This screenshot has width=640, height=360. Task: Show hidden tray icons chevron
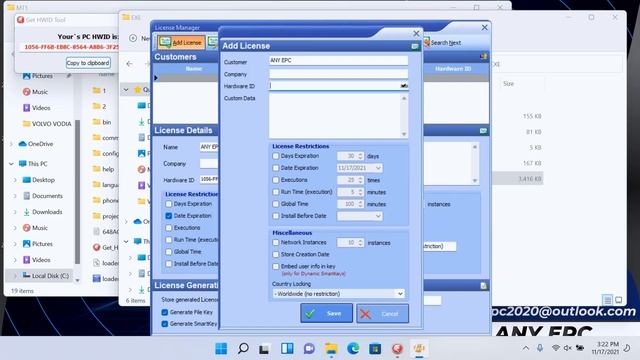(x=526, y=348)
